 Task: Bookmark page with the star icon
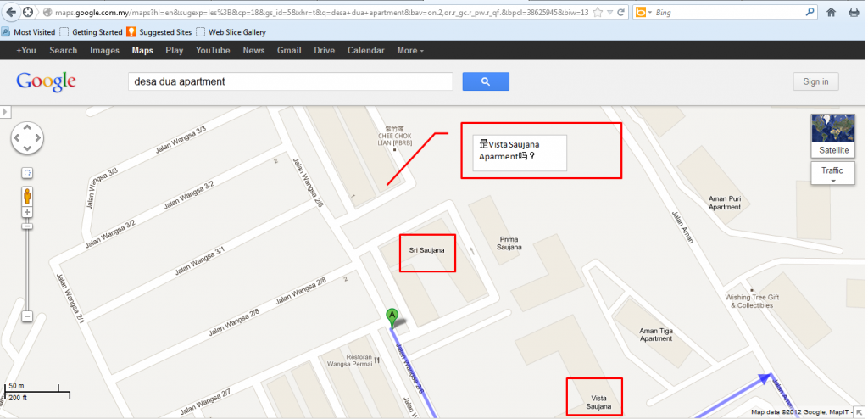[598, 12]
